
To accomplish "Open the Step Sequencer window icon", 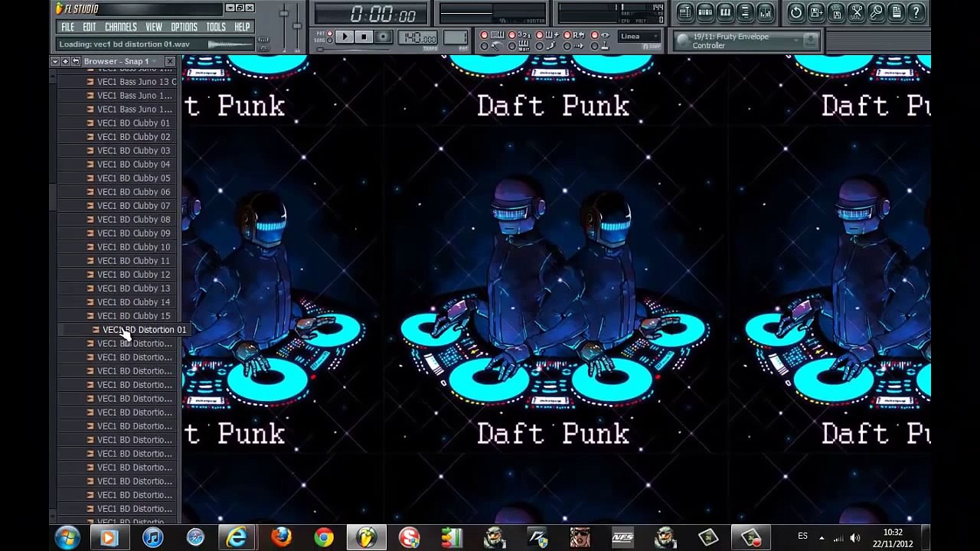I will (704, 11).
